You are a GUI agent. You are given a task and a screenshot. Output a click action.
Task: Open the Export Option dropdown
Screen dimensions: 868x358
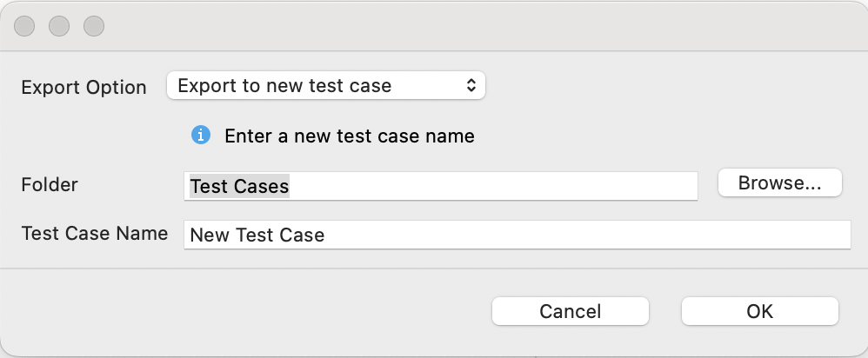pyautogui.click(x=325, y=85)
